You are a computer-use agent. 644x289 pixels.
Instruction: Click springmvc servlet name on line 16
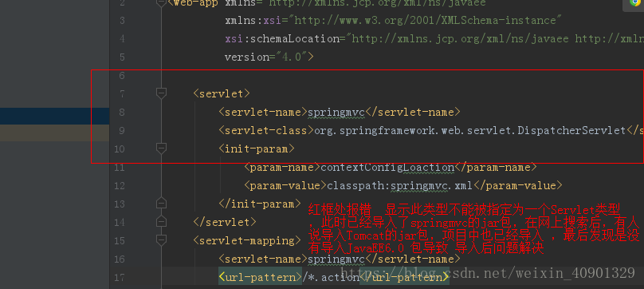click(x=336, y=259)
